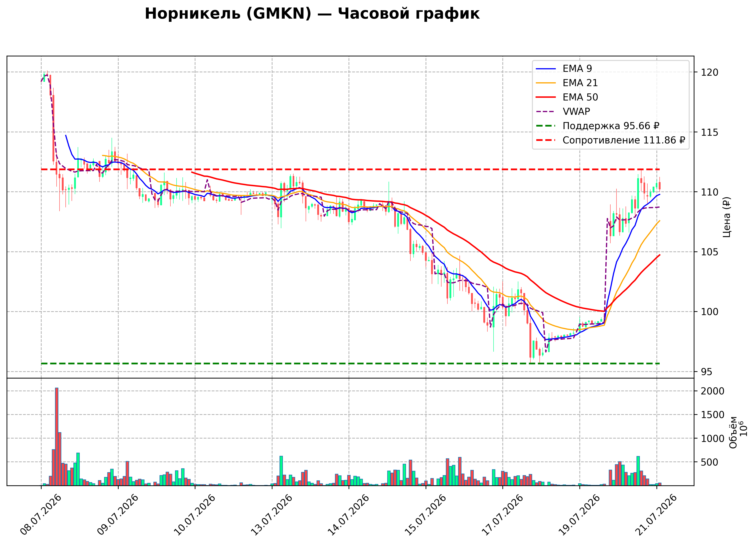Click the tallest volume bar near 2000
The height and width of the screenshot is (544, 756).
click(57, 437)
